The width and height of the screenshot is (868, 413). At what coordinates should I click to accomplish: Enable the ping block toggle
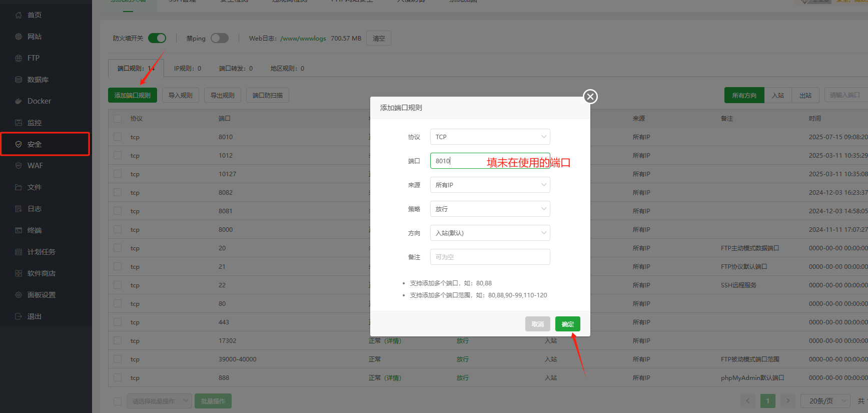tap(219, 38)
